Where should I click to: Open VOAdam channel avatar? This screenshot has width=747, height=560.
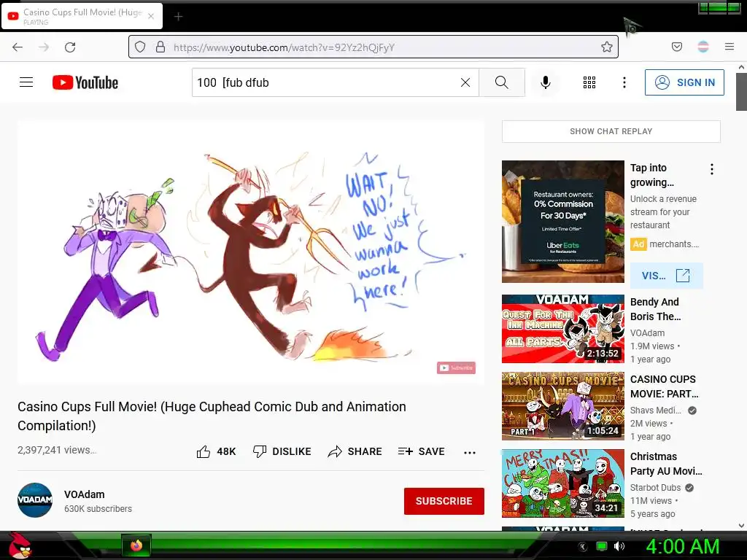tap(35, 500)
